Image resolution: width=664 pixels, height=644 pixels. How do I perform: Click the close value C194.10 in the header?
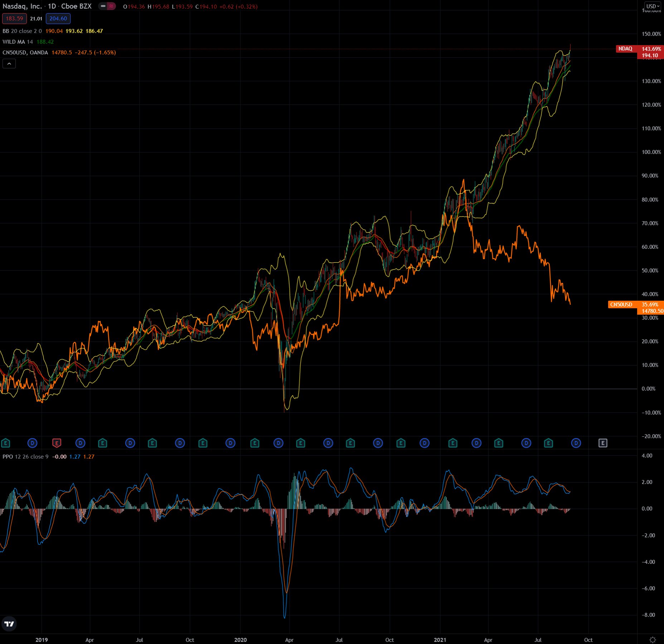click(x=206, y=6)
